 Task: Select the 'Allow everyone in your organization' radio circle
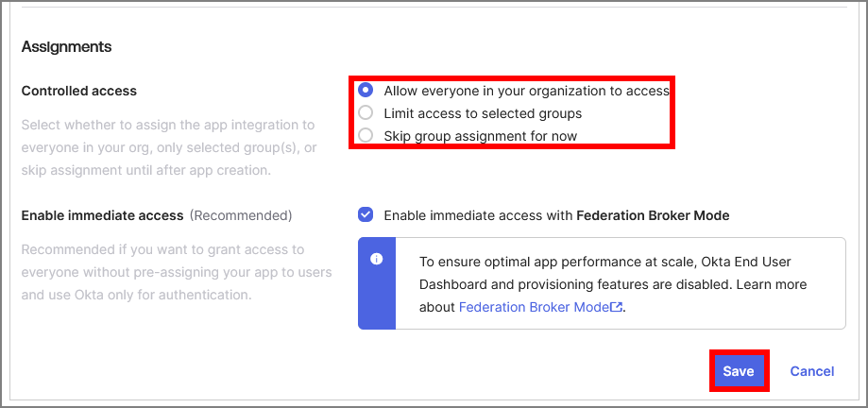click(366, 91)
